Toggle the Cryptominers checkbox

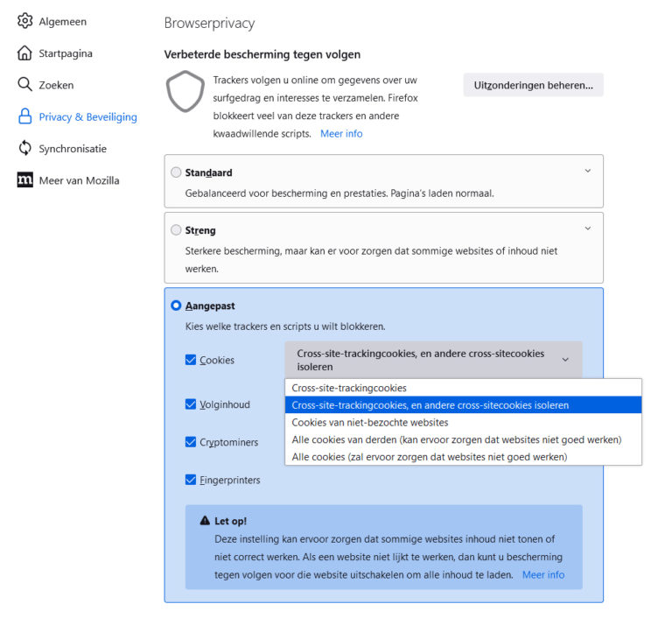(x=191, y=442)
